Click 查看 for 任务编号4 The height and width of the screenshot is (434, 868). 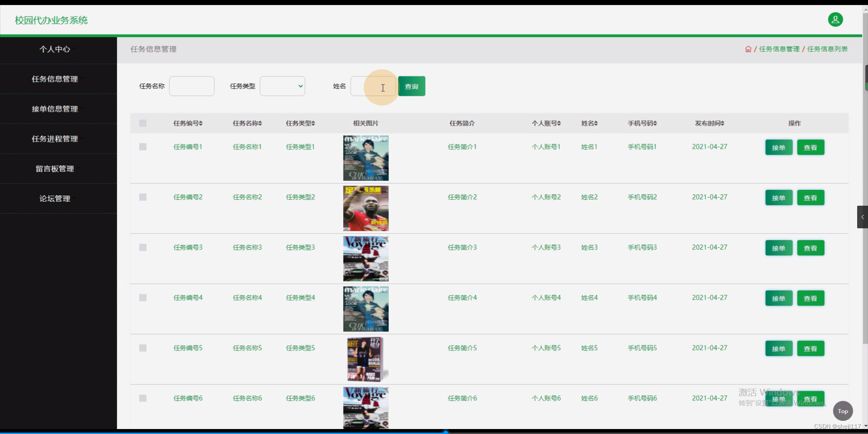[811, 298]
